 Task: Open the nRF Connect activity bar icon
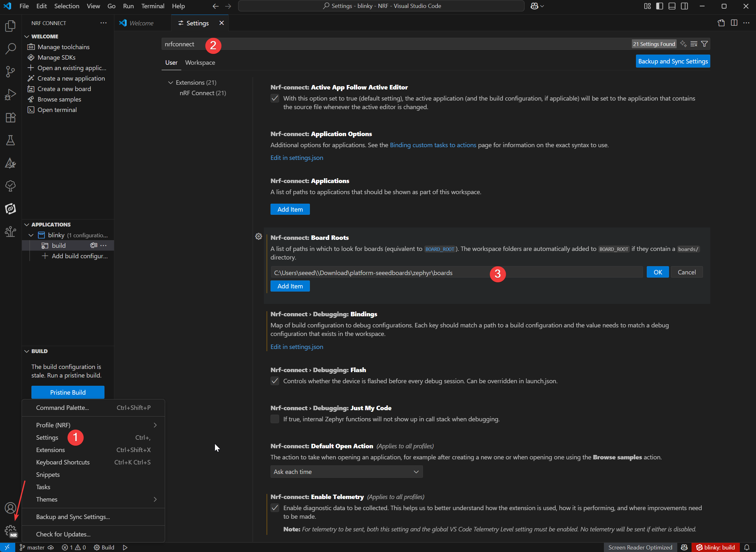[x=10, y=209]
